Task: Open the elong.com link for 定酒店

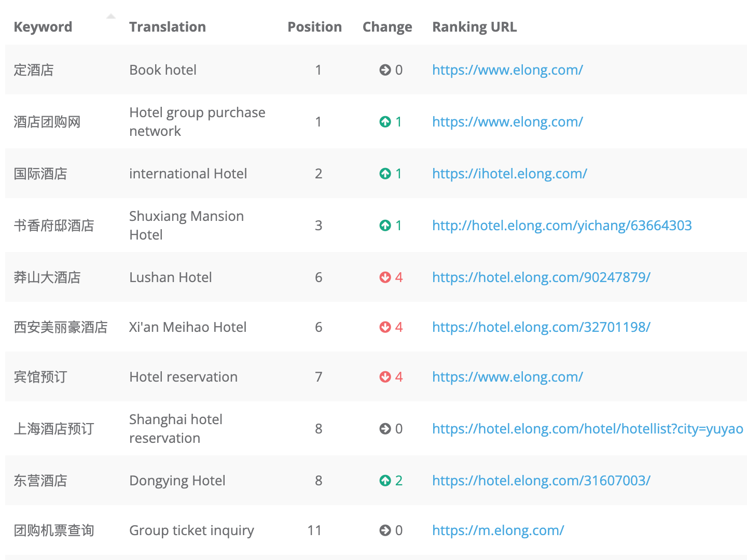Action: [x=507, y=70]
